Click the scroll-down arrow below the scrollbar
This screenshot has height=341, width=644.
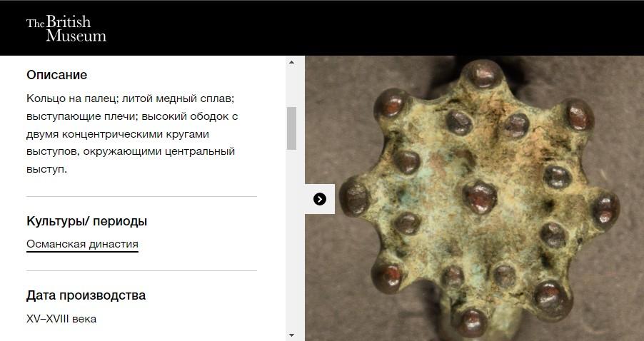tap(291, 335)
